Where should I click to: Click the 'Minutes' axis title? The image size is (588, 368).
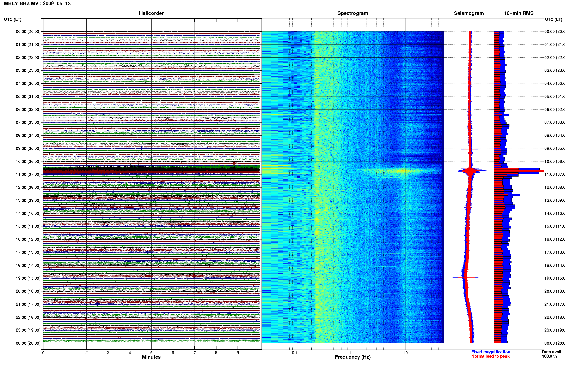coord(151,357)
